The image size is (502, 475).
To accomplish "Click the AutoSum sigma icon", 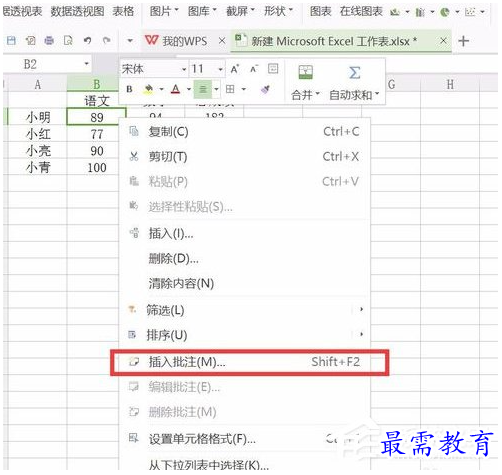I will click(354, 72).
